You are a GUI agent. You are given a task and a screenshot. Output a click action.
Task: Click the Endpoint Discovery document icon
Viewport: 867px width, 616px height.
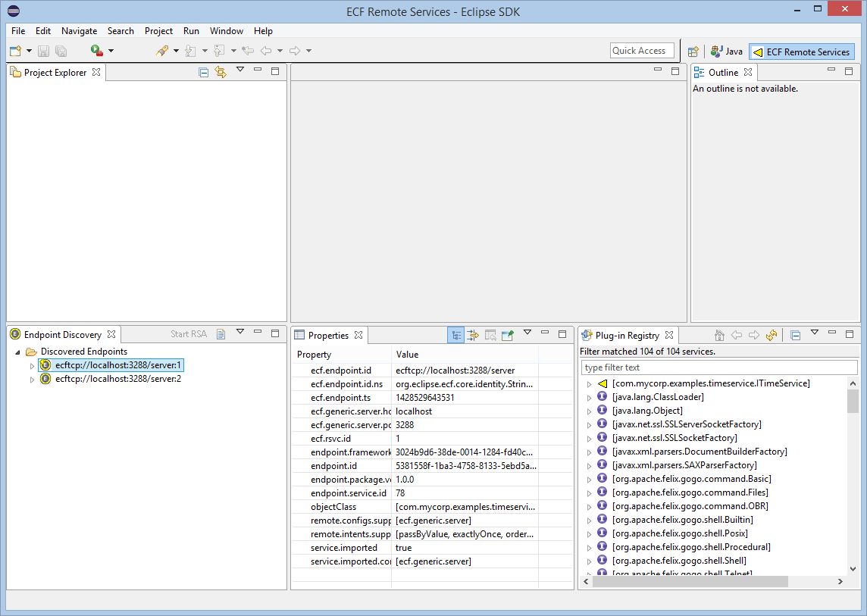pos(221,334)
